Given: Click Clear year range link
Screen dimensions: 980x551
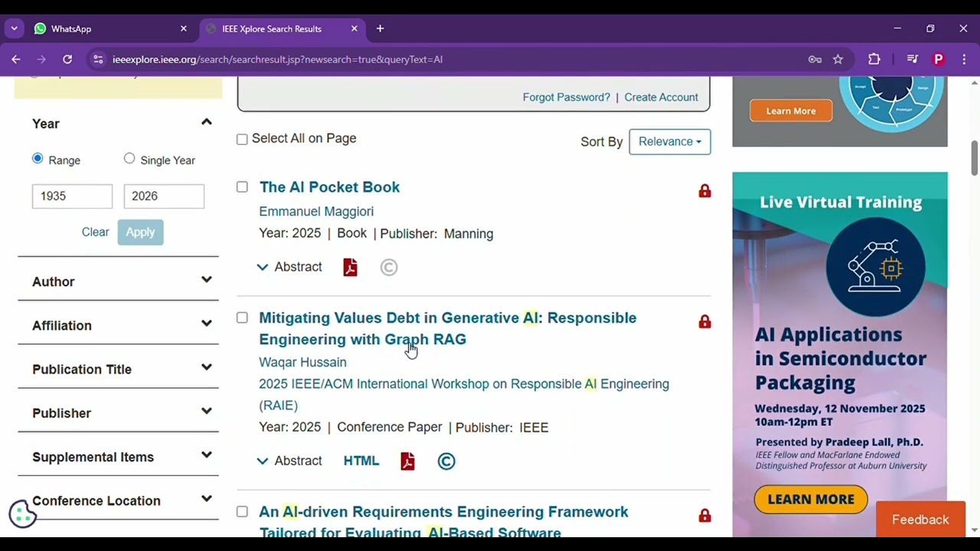Looking at the screenshot, I should (96, 232).
